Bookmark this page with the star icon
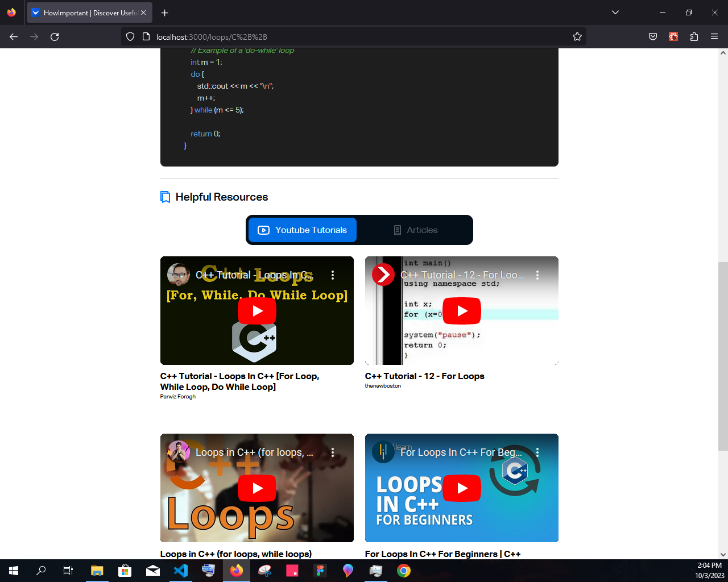The height and width of the screenshot is (582, 728). pos(577,37)
